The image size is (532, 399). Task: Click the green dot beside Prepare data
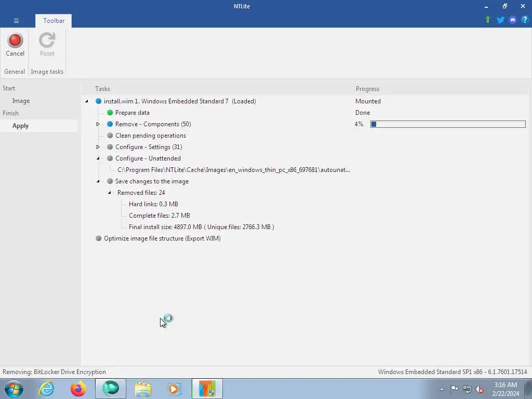click(x=110, y=113)
